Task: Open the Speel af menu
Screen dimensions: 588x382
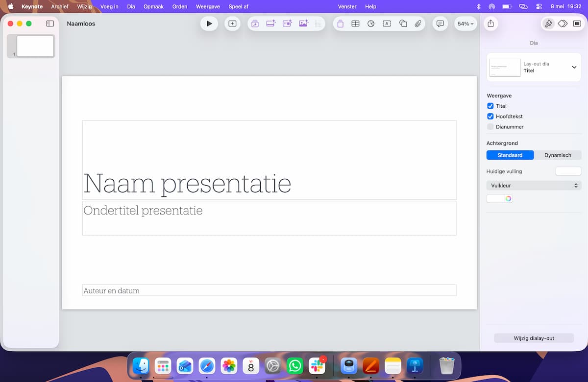Action: (239, 6)
